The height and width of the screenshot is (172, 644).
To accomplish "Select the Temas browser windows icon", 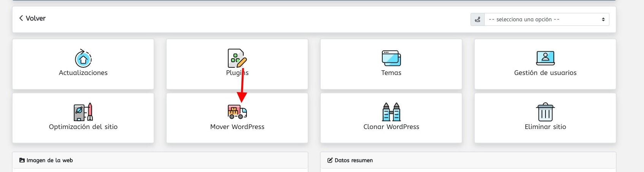I will point(391,58).
